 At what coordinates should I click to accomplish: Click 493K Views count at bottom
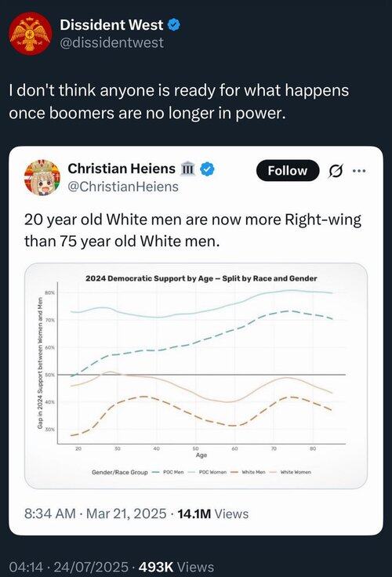point(176,567)
